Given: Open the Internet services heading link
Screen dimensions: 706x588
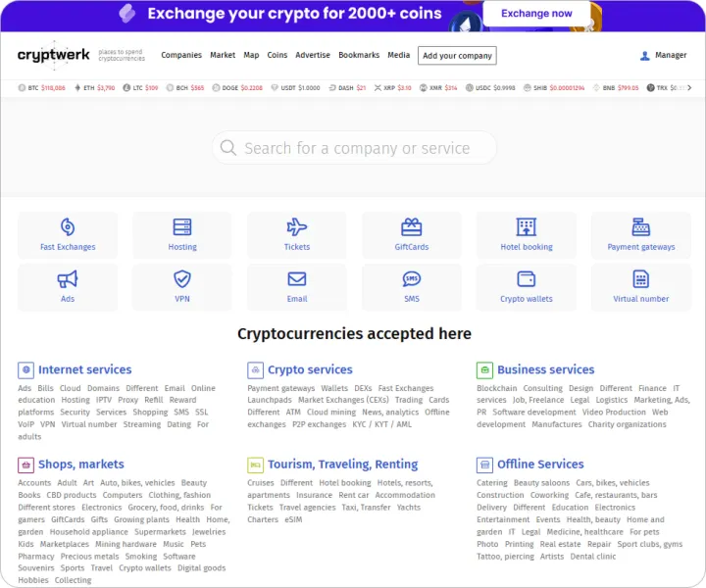Looking at the screenshot, I should tap(84, 369).
